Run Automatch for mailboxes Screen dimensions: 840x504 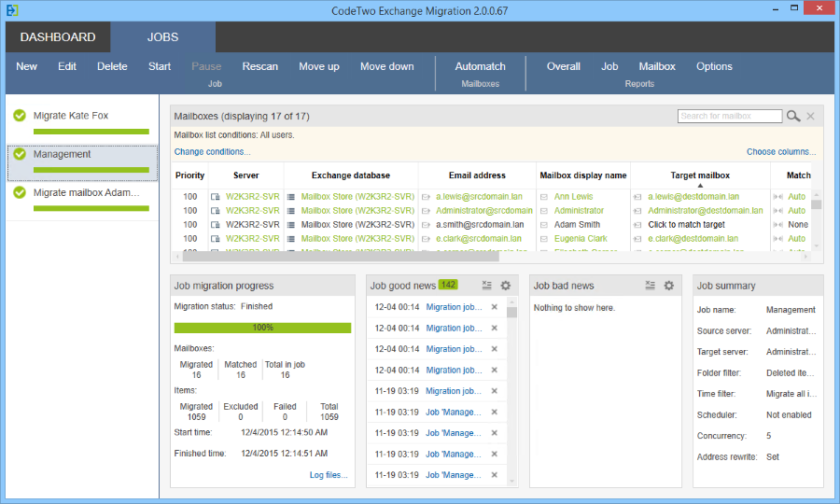point(480,66)
